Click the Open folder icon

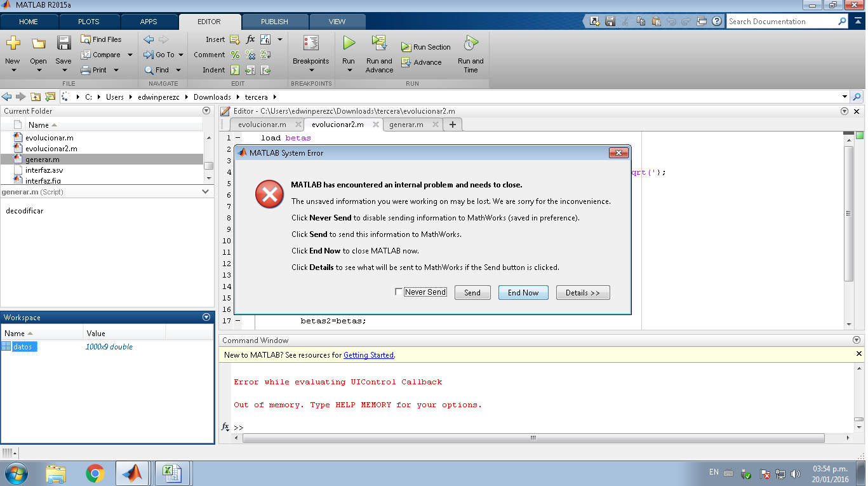tap(38, 43)
